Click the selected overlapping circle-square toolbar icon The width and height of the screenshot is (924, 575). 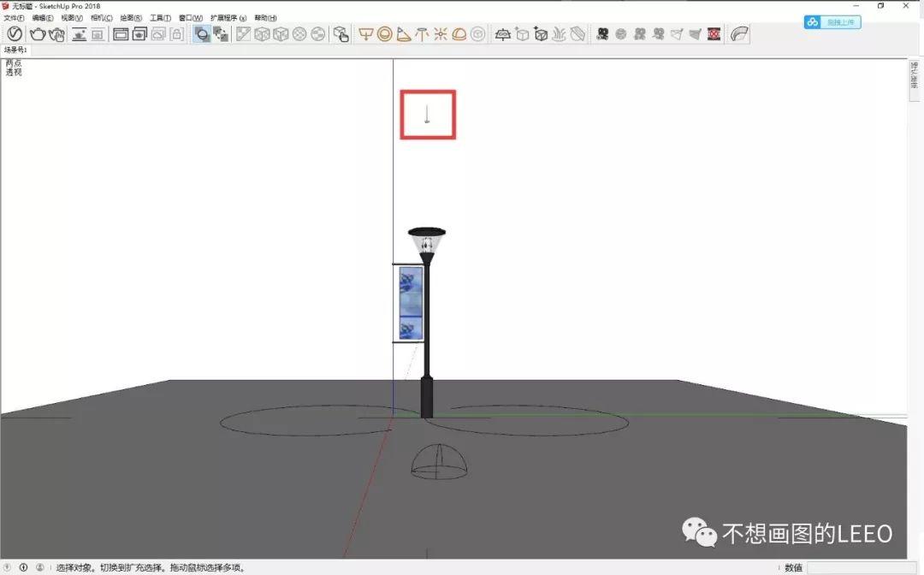[202, 34]
